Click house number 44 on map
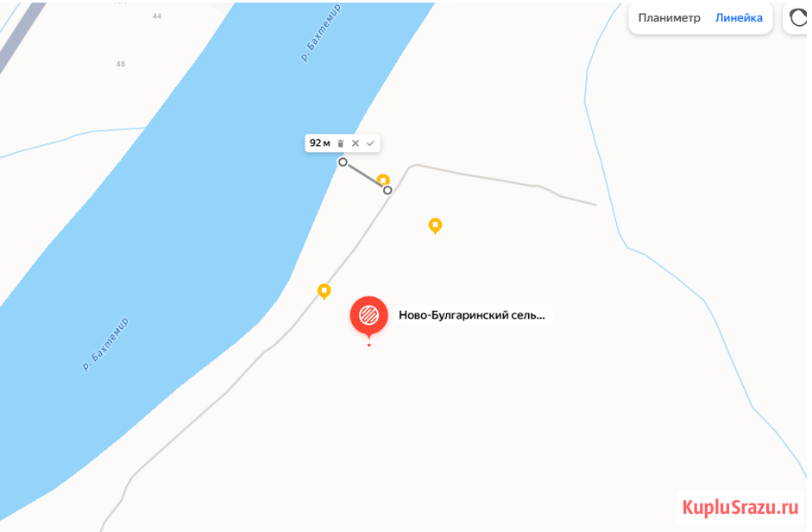Screen dimensions: 812x532 click(x=157, y=16)
